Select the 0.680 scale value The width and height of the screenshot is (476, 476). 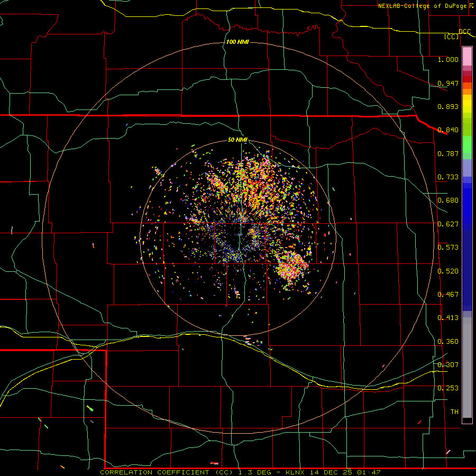[x=448, y=200]
